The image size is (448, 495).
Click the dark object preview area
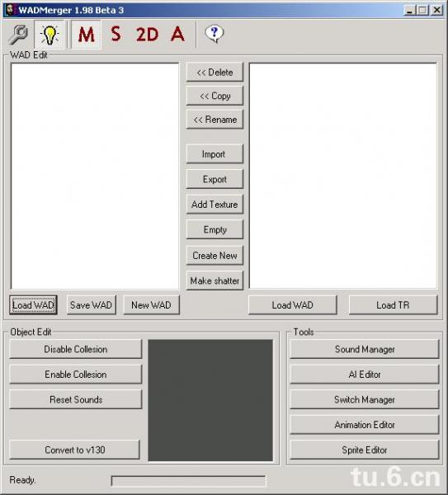point(210,400)
